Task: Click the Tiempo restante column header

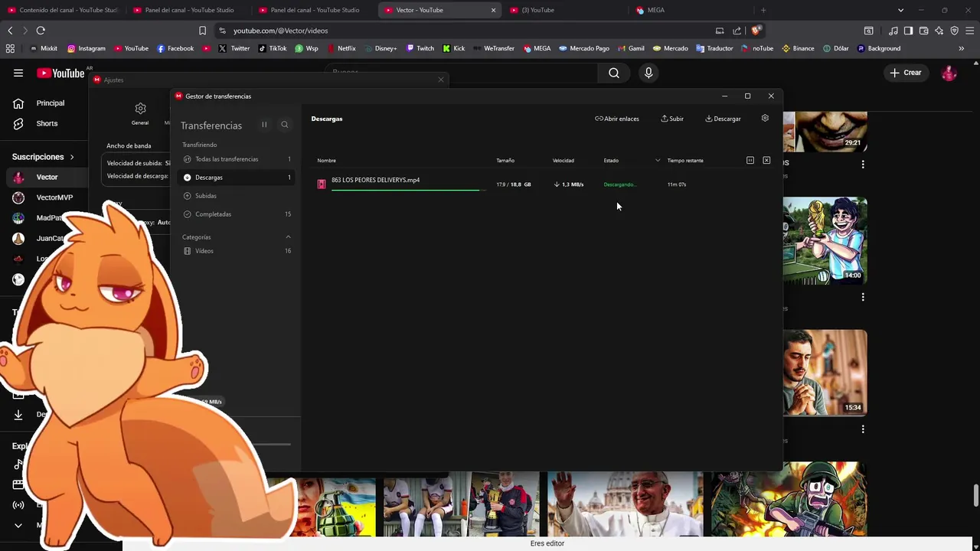Action: click(x=685, y=161)
